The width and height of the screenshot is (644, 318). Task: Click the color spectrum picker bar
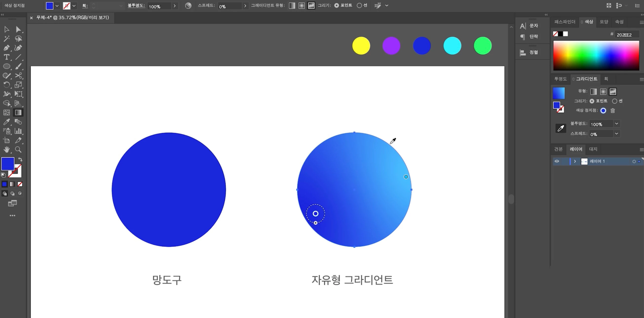pos(596,55)
